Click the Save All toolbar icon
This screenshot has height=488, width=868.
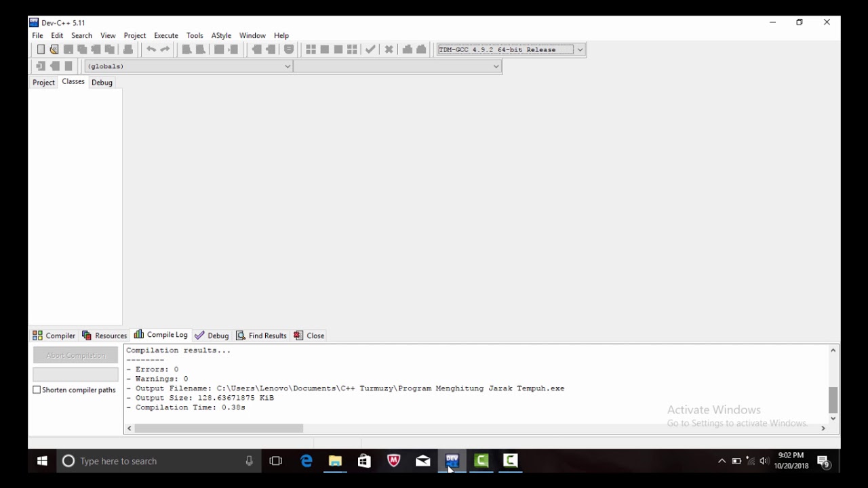82,49
